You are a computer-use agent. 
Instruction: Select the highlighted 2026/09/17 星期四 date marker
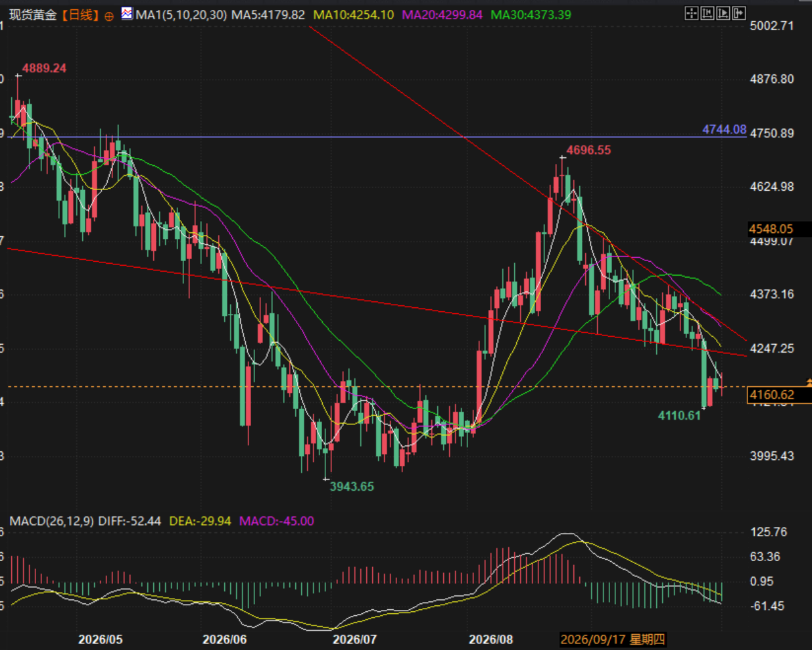coord(613,639)
